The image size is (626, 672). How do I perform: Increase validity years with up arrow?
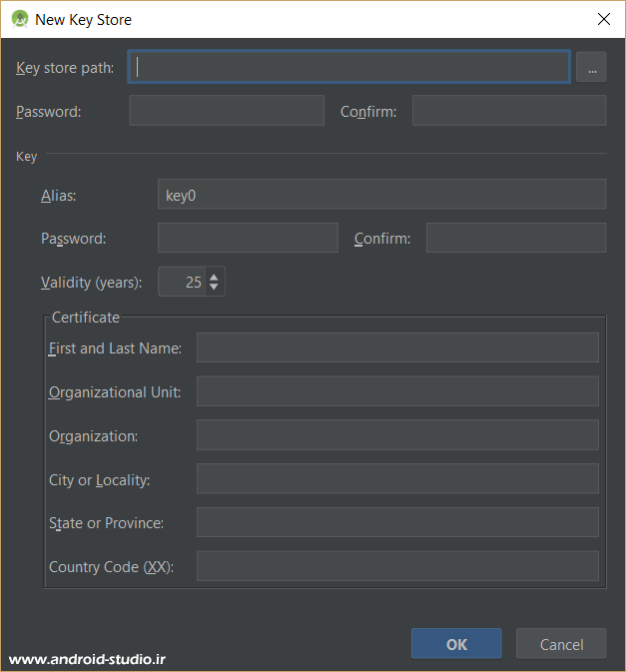click(214, 277)
